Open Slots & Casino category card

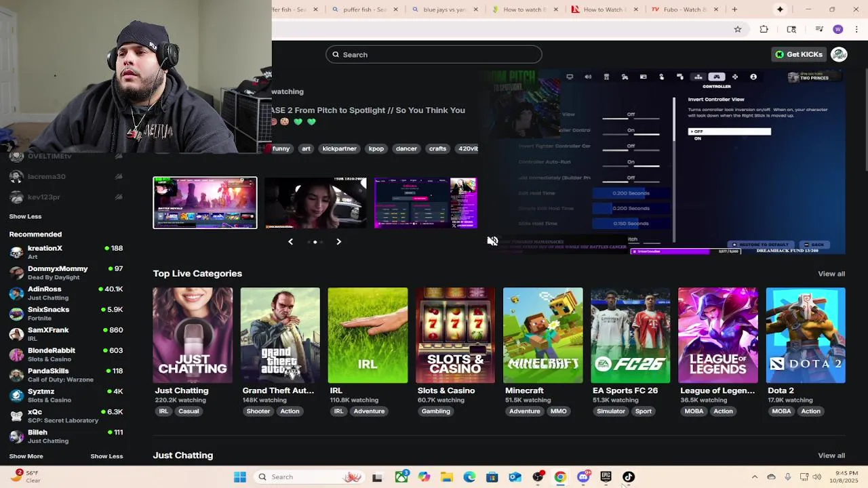[455, 335]
